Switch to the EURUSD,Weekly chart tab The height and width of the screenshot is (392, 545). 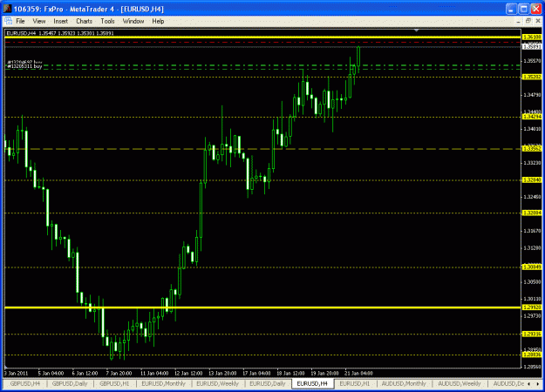pos(217,383)
